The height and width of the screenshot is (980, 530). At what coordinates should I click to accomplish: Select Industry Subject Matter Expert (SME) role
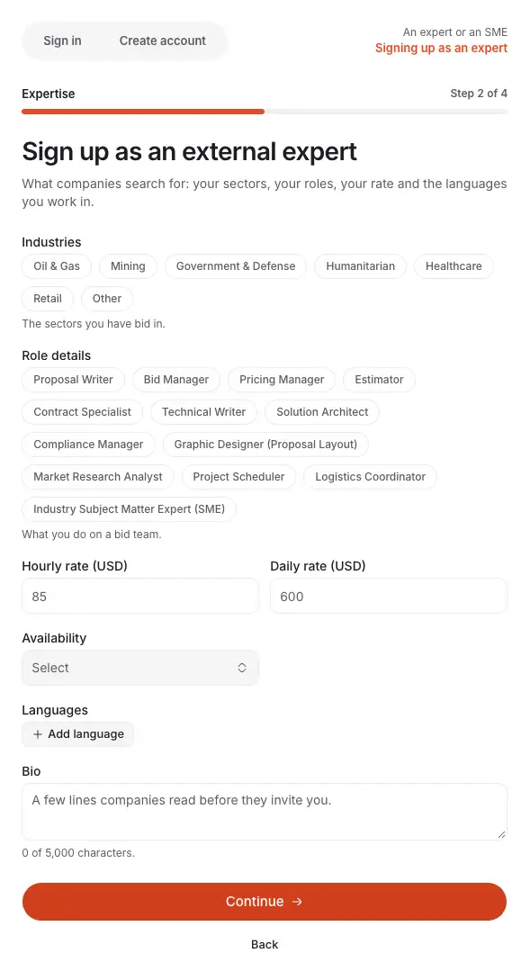130,509
